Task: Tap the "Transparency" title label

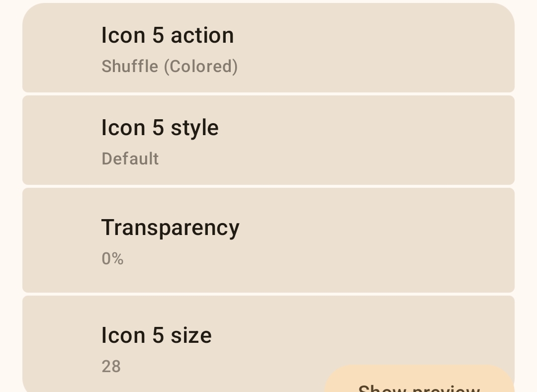Action: click(x=170, y=228)
